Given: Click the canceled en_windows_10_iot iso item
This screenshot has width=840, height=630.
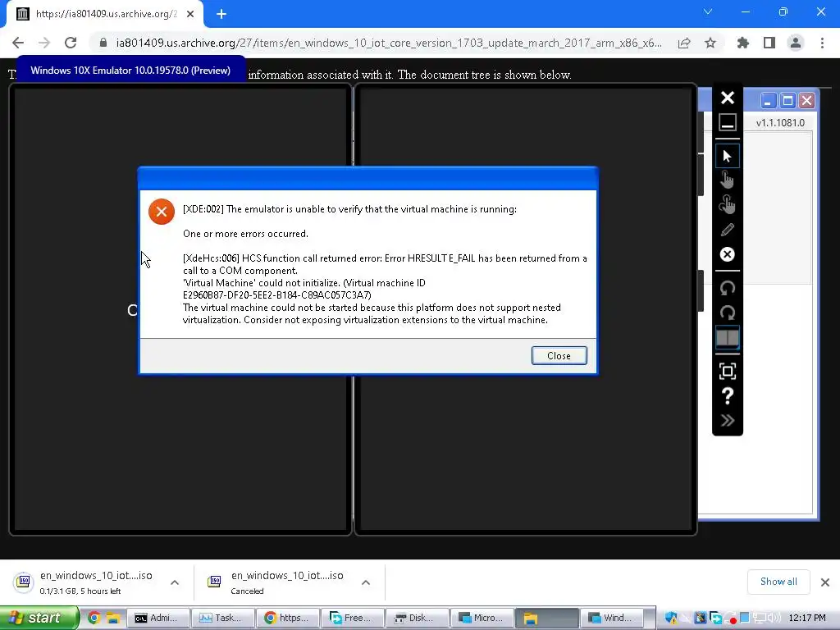Looking at the screenshot, I should coord(277,582).
